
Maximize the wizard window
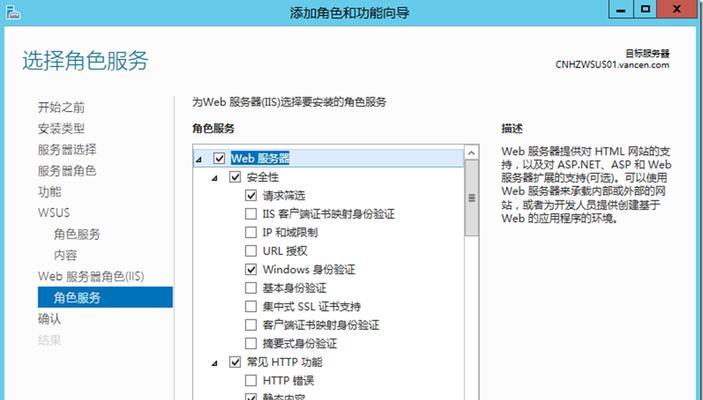coord(645,9)
